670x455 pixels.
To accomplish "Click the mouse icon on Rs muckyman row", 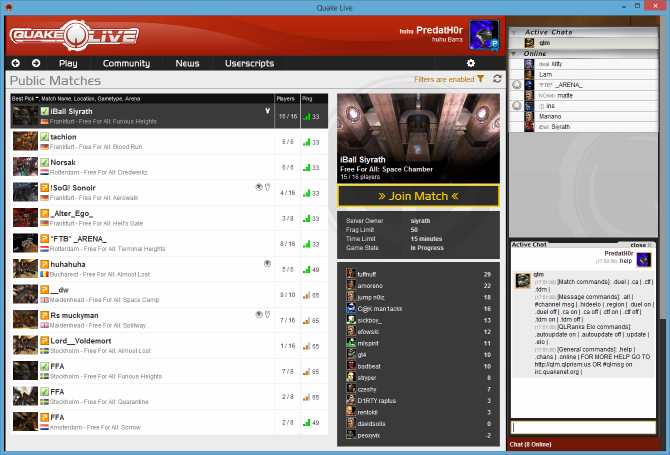I will pyautogui.click(x=267, y=315).
